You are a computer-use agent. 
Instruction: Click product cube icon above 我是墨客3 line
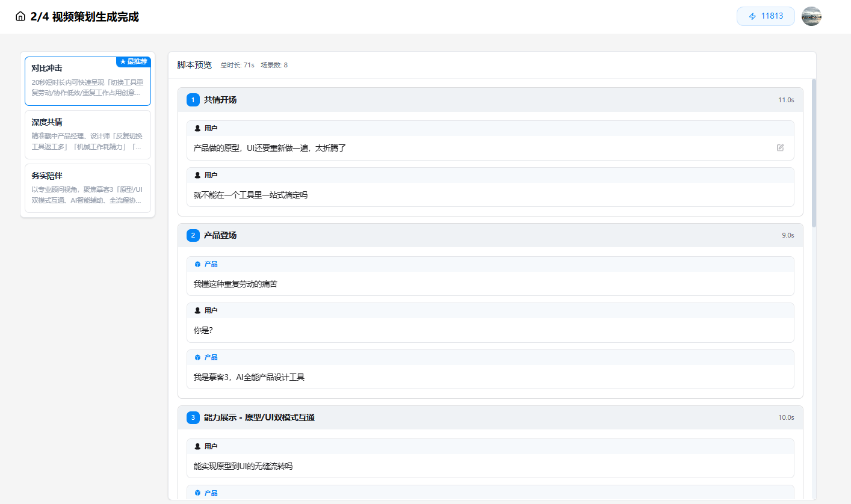coord(197,357)
